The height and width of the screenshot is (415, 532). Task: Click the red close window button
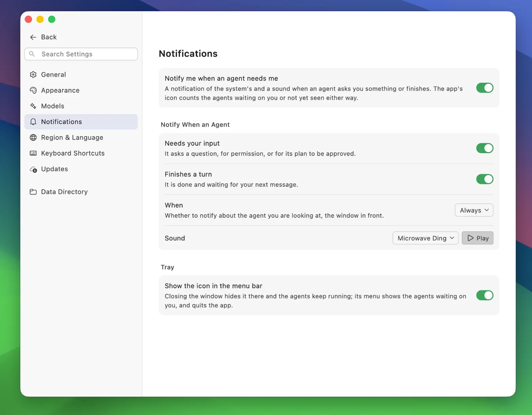point(28,19)
